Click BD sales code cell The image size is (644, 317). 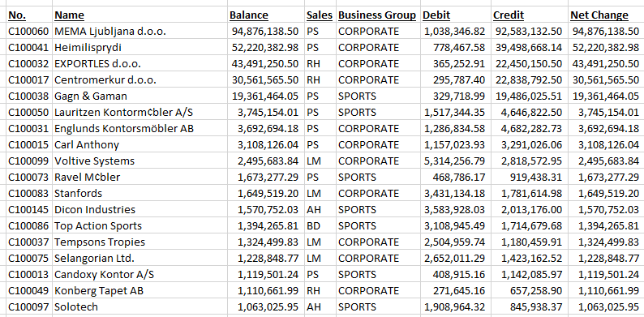[x=320, y=226]
